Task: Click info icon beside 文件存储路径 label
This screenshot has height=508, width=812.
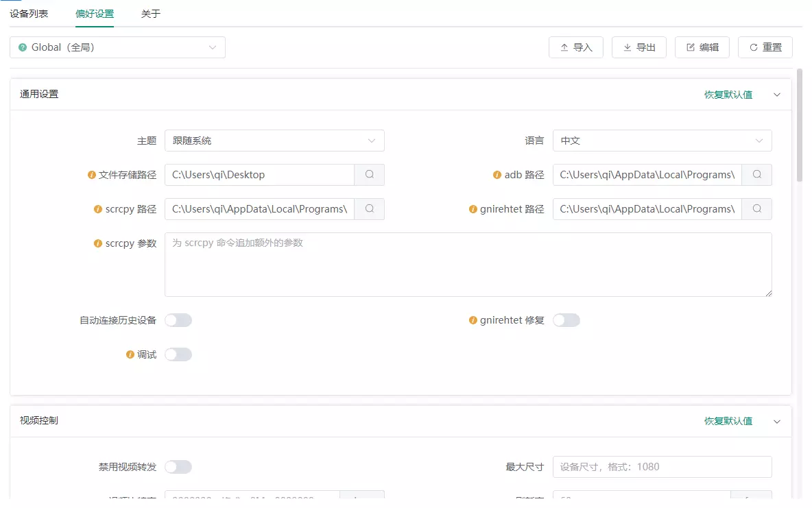Action: 92,175
